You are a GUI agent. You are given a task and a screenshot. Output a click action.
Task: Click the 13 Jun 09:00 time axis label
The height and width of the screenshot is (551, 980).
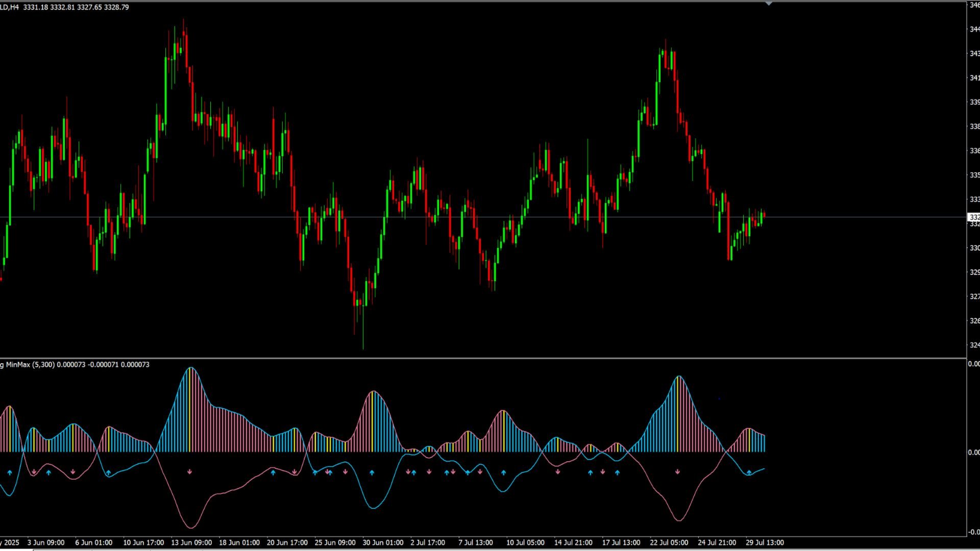click(x=191, y=542)
